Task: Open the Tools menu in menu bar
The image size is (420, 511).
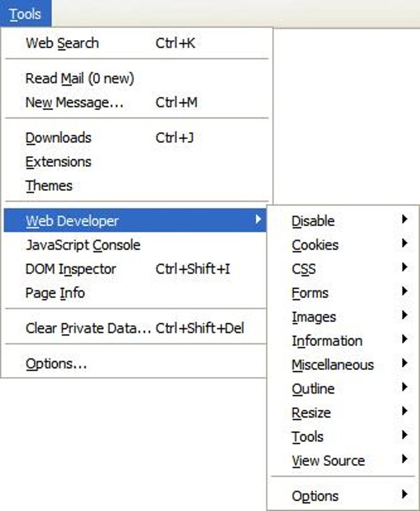Action: (25, 14)
